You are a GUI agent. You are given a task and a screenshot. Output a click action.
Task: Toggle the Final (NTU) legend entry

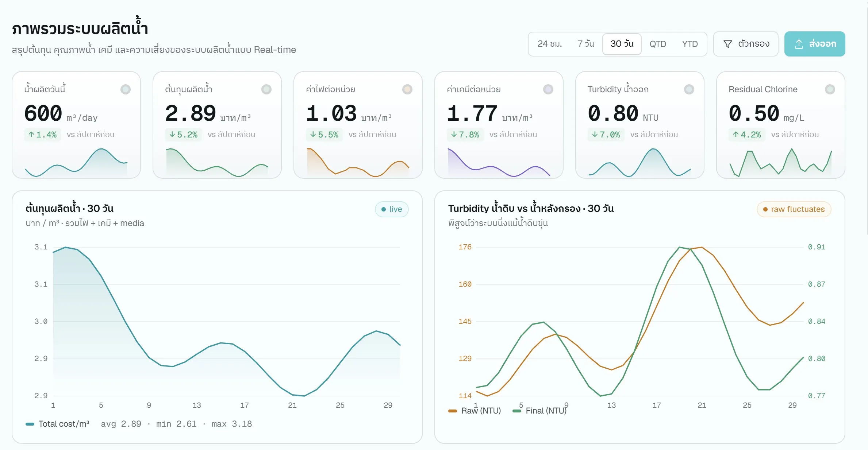(x=539, y=411)
